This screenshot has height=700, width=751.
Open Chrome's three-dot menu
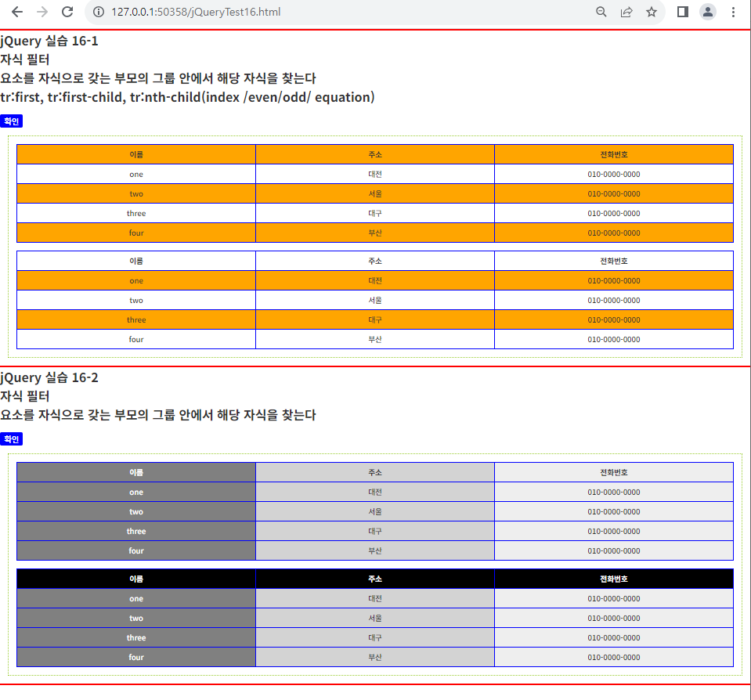click(733, 12)
